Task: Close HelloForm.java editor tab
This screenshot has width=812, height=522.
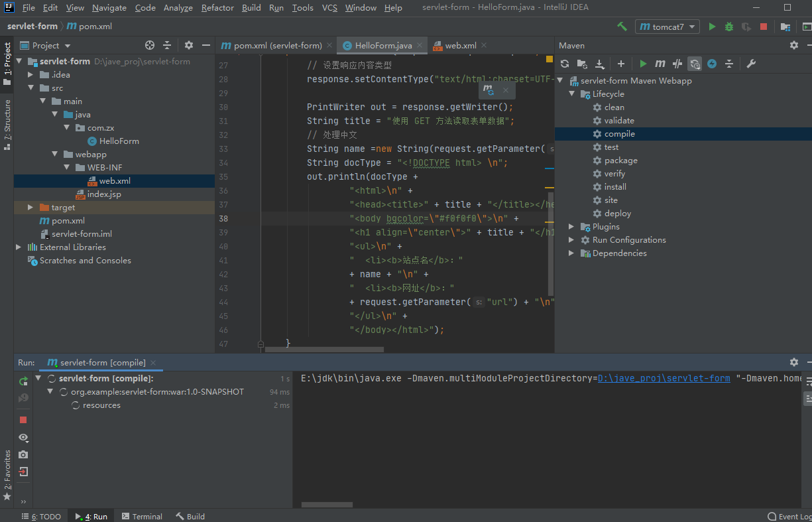Action: point(420,46)
